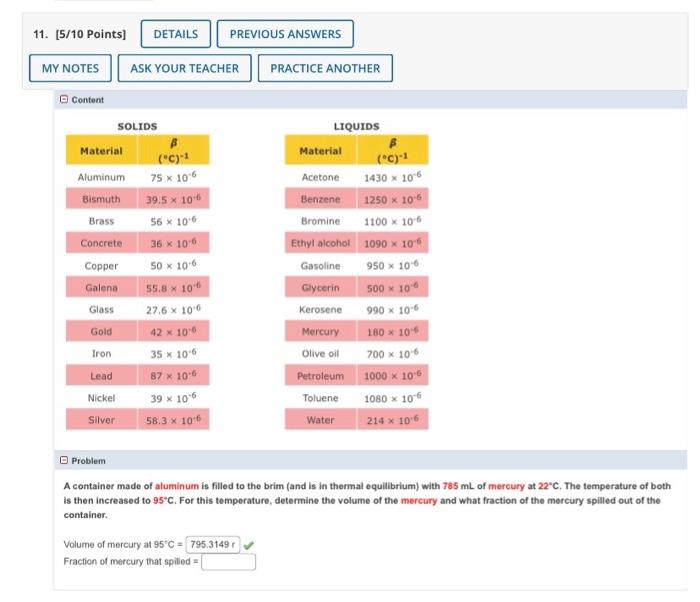700x602 pixels.
Task: Select the Acetone cell
Action: (321, 177)
